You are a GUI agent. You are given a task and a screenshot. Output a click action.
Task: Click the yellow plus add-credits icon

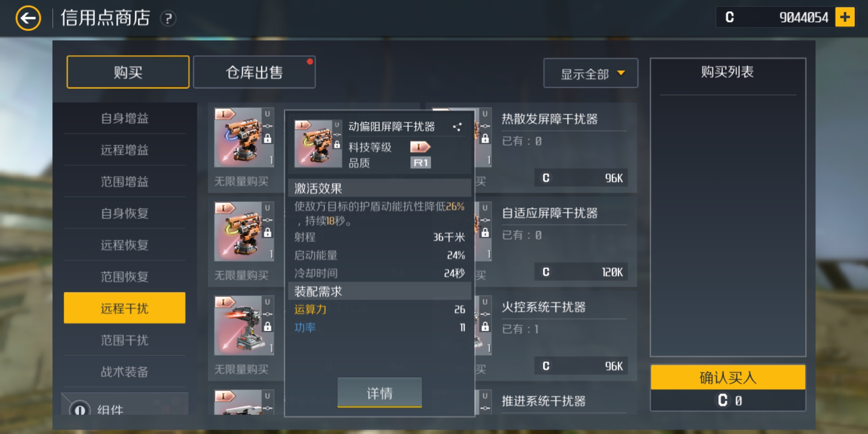pyautogui.click(x=845, y=17)
